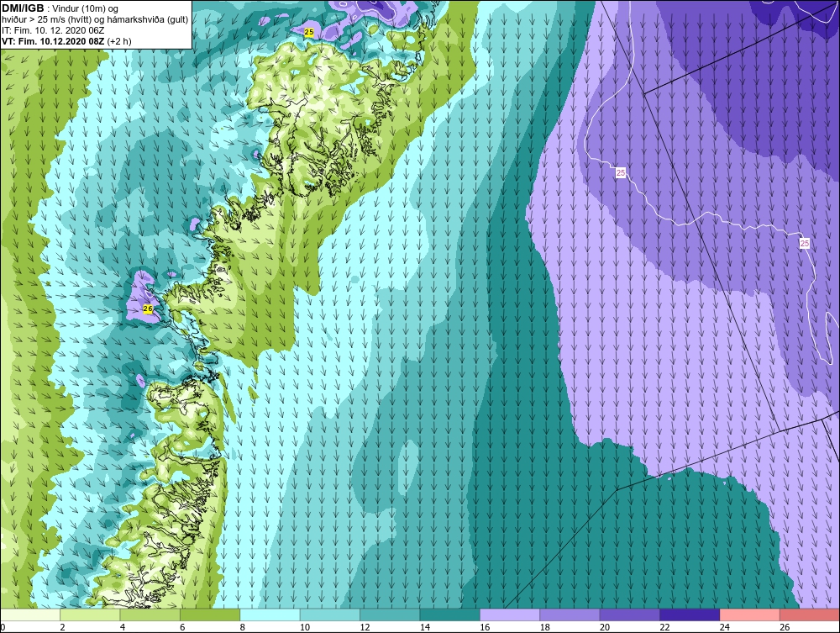Click the dark indigo 22–24 m/s legend swatch
Image resolution: width=840 pixels, height=633 pixels.
point(690,615)
